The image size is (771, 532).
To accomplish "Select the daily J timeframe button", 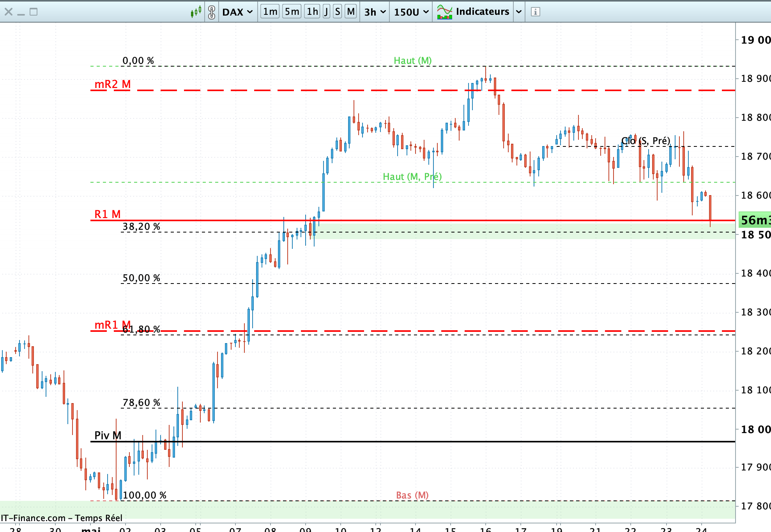I will coord(326,12).
